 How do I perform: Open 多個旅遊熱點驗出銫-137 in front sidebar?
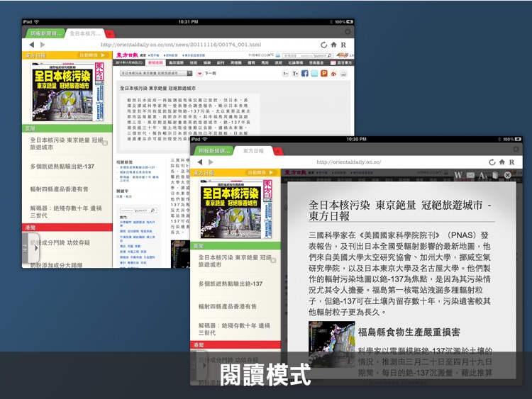coord(231,283)
